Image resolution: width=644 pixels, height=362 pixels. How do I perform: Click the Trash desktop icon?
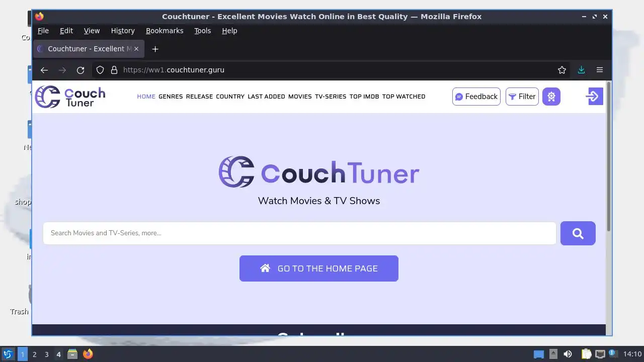point(20,301)
